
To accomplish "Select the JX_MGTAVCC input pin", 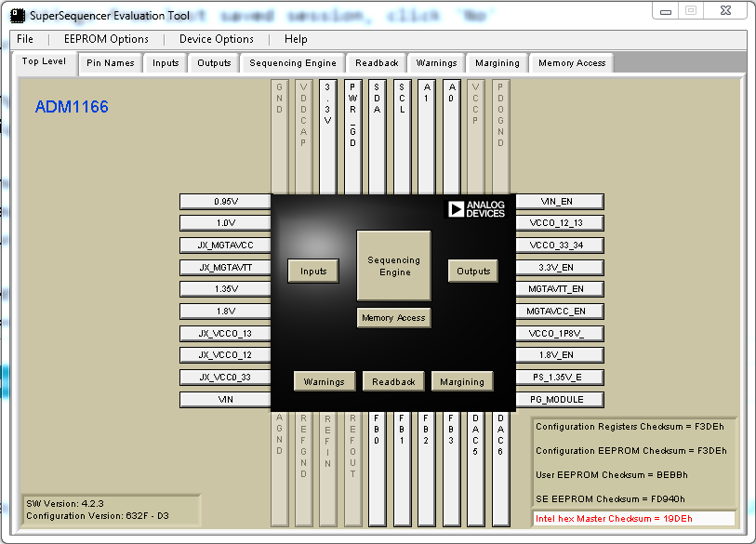I will point(226,245).
